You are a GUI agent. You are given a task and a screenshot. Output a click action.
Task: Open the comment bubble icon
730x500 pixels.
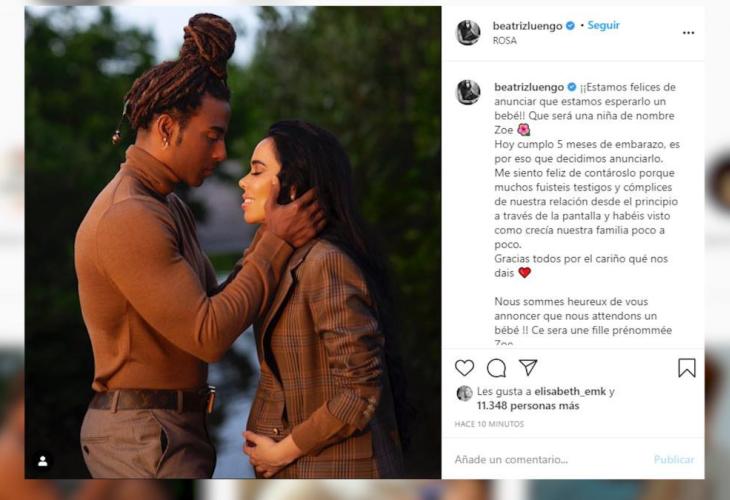pyautogui.click(x=496, y=368)
